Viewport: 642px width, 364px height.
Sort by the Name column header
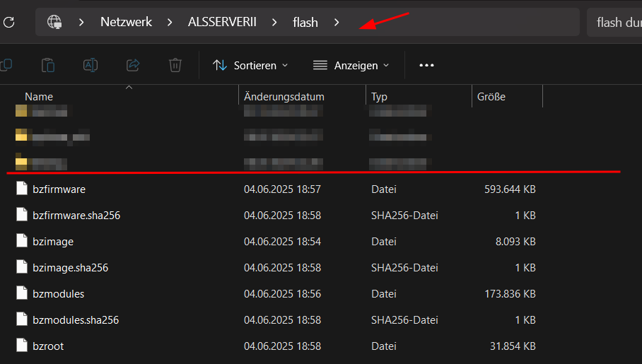39,97
